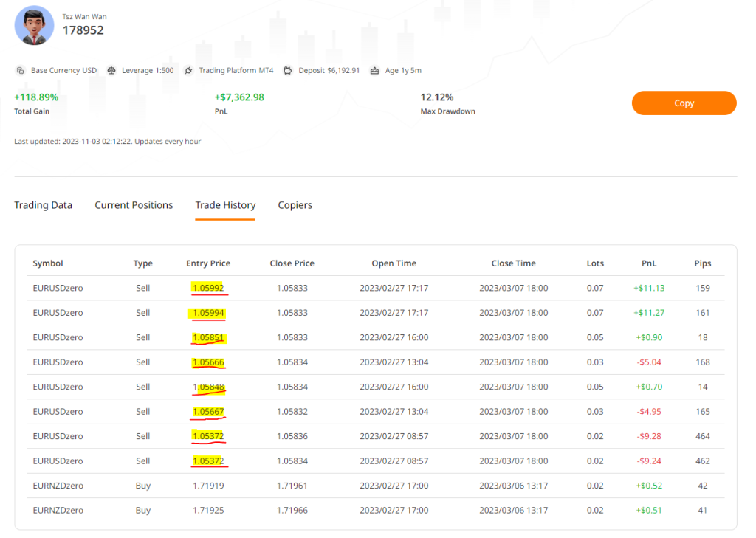Go to the Copiers tab
The width and height of the screenshot is (756, 538).
pyautogui.click(x=295, y=205)
